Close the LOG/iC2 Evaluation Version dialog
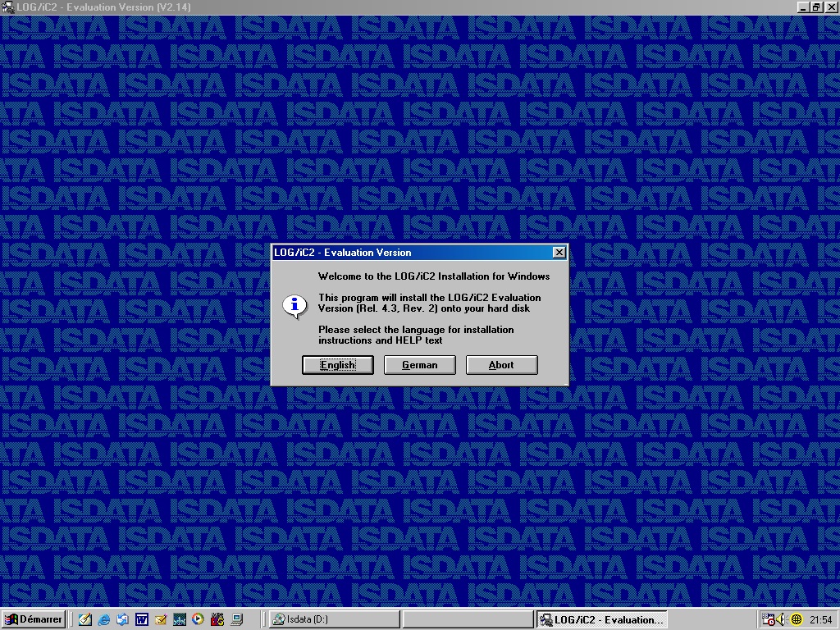This screenshot has width=840, height=630. tap(559, 253)
